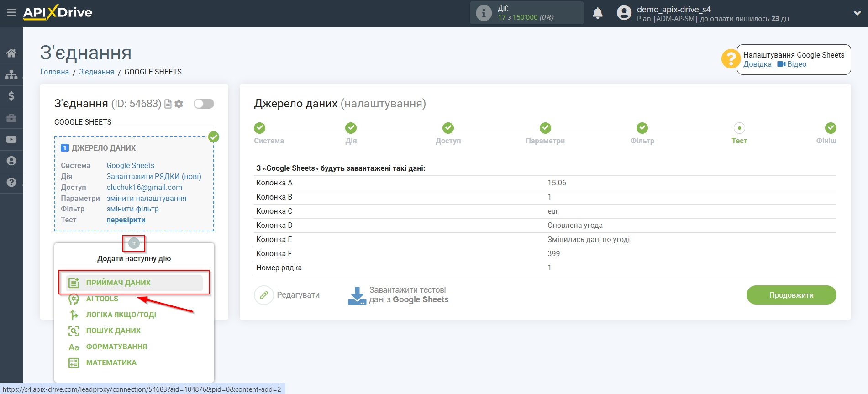Image resolution: width=868 pixels, height=394 pixels.
Task: Click the ЛОГІКА branching arrow icon
Action: pyautogui.click(x=74, y=315)
